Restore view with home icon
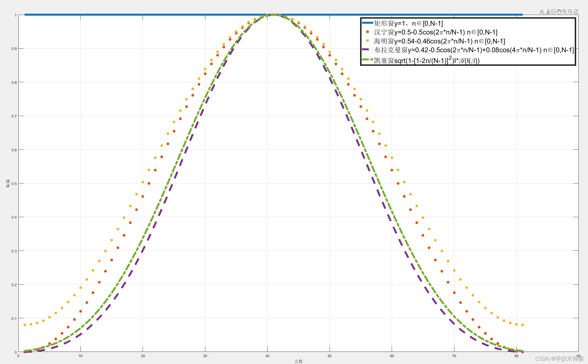The height and width of the screenshot is (364, 588). 576,12
